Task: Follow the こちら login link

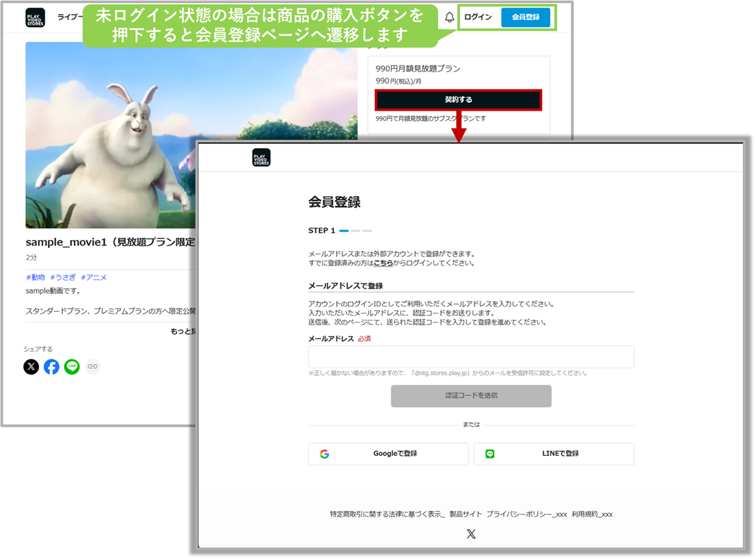Action: pos(383,263)
